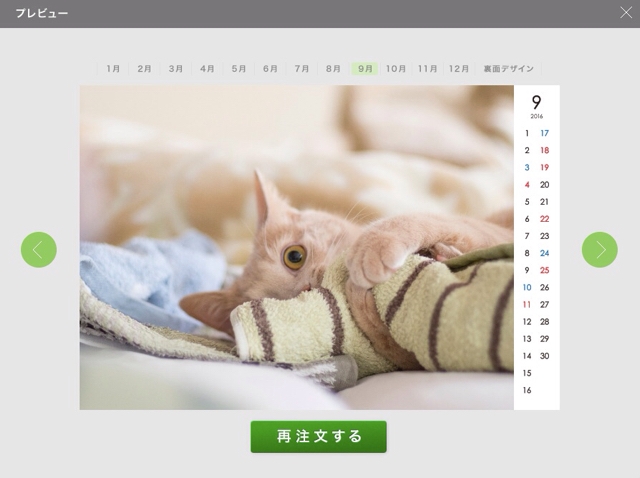
Task: Show the 5月 calendar page
Action: pos(239,69)
